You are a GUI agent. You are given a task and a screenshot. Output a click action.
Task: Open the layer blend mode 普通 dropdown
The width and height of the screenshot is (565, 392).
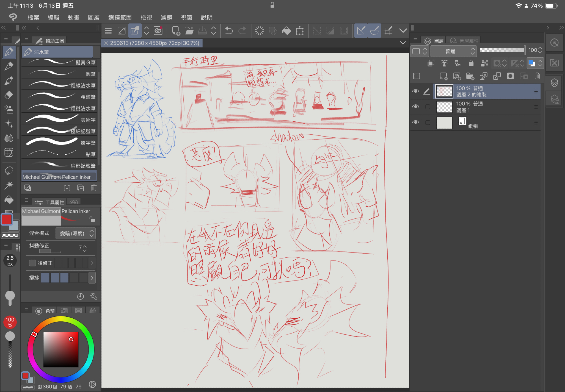[453, 51]
